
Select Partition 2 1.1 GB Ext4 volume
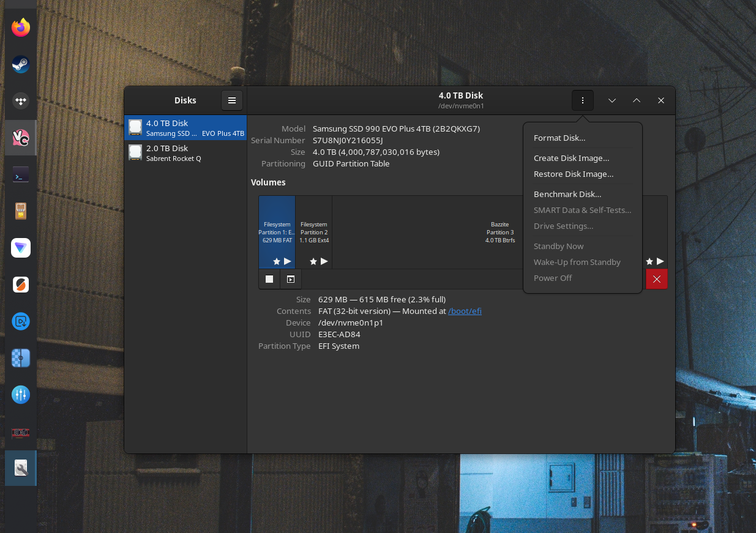[314, 232]
